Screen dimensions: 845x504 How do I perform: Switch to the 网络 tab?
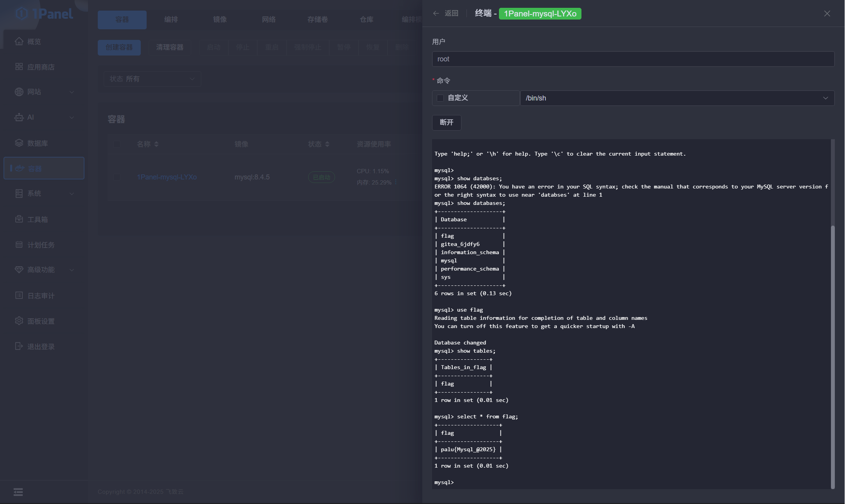click(x=269, y=20)
